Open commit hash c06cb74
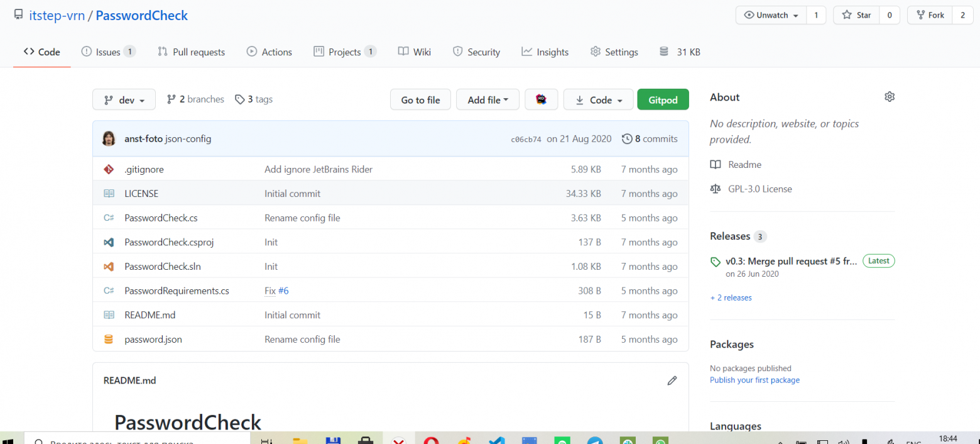980x444 pixels. coord(526,140)
